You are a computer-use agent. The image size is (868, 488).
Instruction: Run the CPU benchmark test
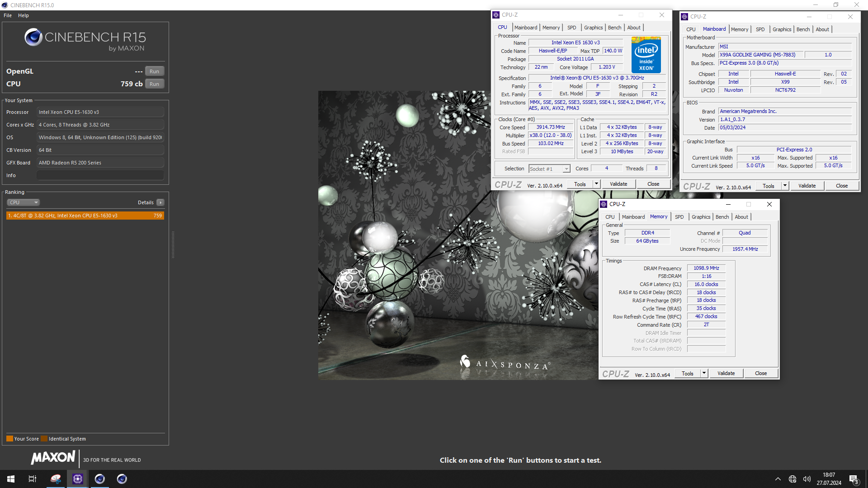154,84
